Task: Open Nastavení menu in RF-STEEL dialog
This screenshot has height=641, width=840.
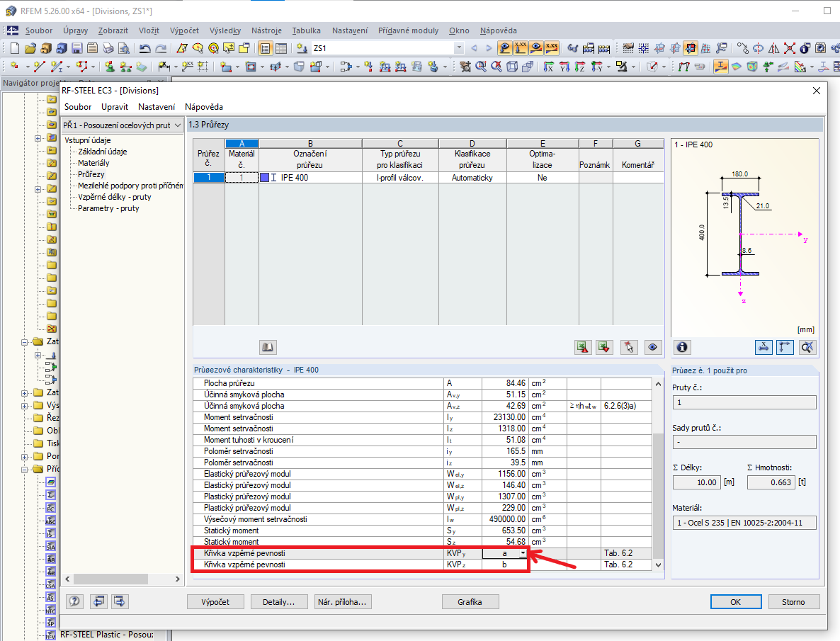Action: (x=157, y=107)
